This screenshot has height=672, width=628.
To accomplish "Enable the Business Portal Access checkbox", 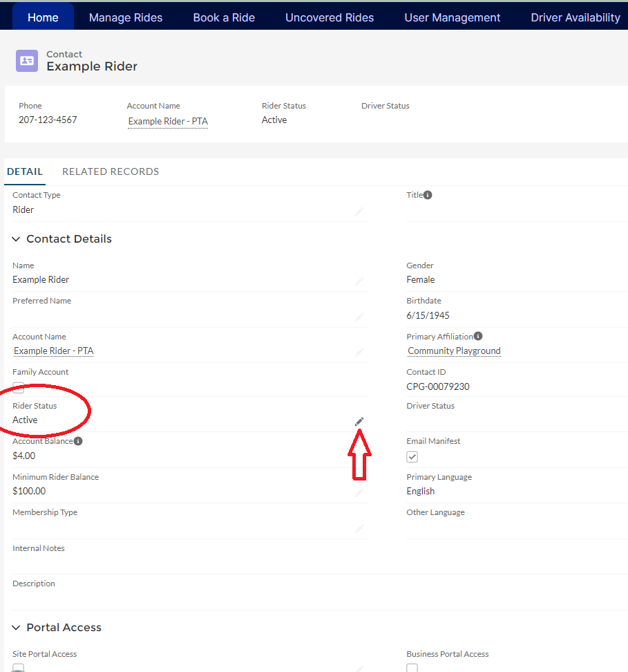I will click(x=412, y=668).
